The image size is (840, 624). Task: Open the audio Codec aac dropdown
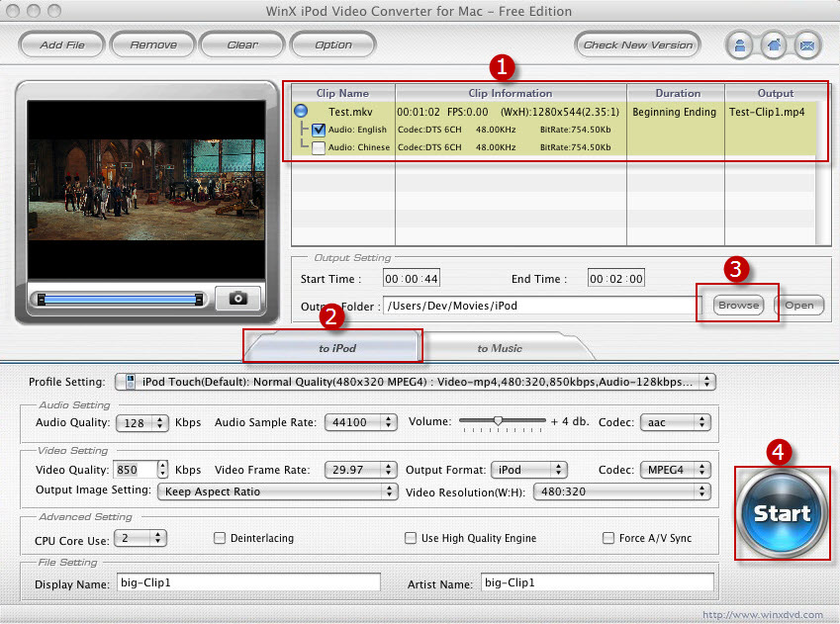pos(676,422)
